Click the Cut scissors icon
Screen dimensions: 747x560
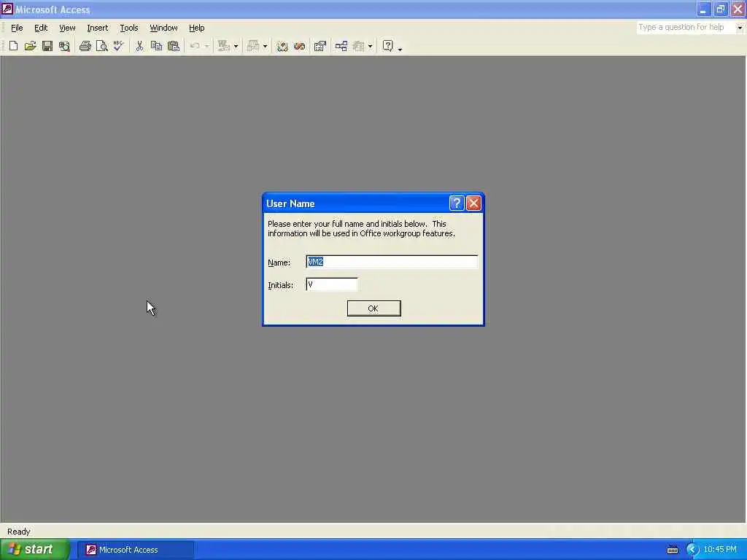pyautogui.click(x=139, y=46)
